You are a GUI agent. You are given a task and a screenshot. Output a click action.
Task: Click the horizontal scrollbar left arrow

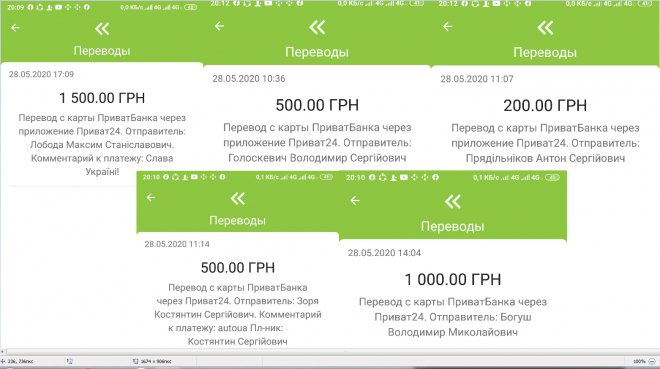[x=3, y=351]
